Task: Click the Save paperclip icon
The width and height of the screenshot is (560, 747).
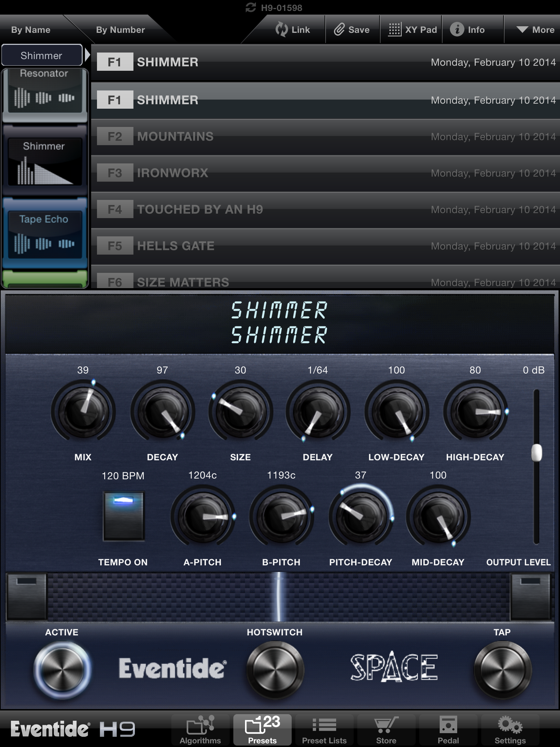Action: click(339, 30)
